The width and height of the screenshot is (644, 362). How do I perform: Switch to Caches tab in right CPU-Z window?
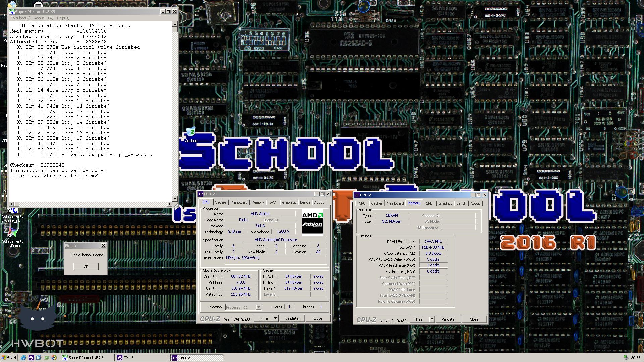(x=377, y=203)
